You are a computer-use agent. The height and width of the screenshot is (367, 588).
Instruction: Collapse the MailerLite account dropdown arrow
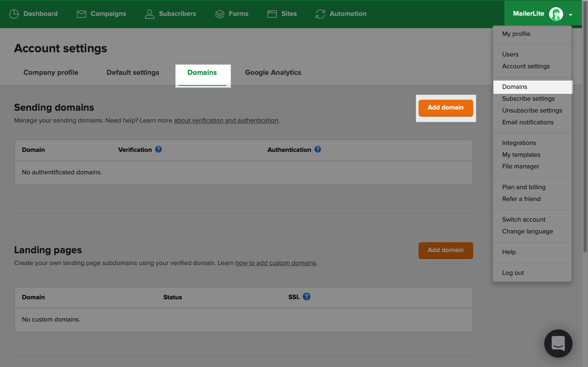click(570, 15)
